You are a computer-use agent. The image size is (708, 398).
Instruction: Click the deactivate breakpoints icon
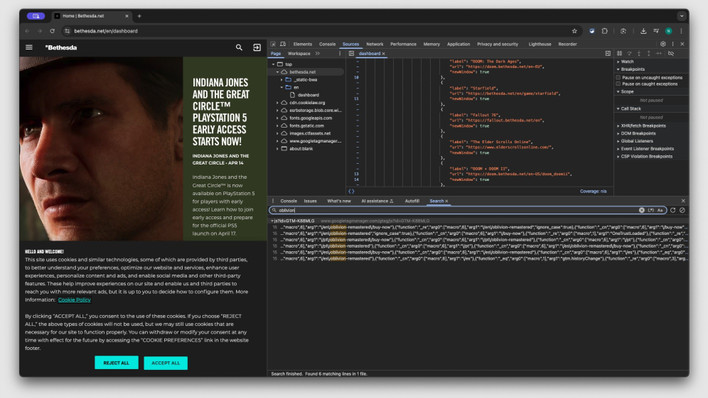671,53
